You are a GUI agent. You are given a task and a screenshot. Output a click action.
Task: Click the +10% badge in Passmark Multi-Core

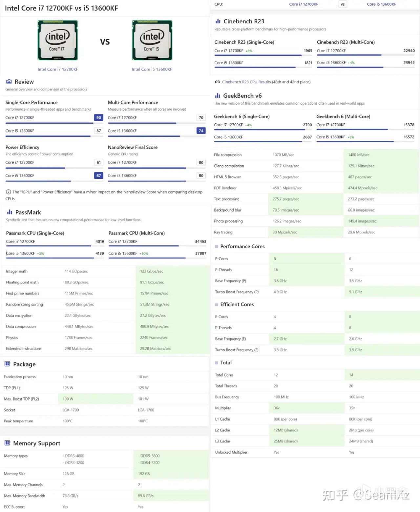coord(144,254)
